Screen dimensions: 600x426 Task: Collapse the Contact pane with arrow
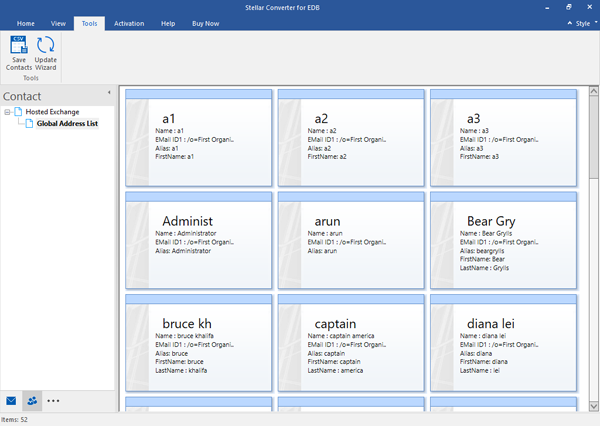coord(109,92)
